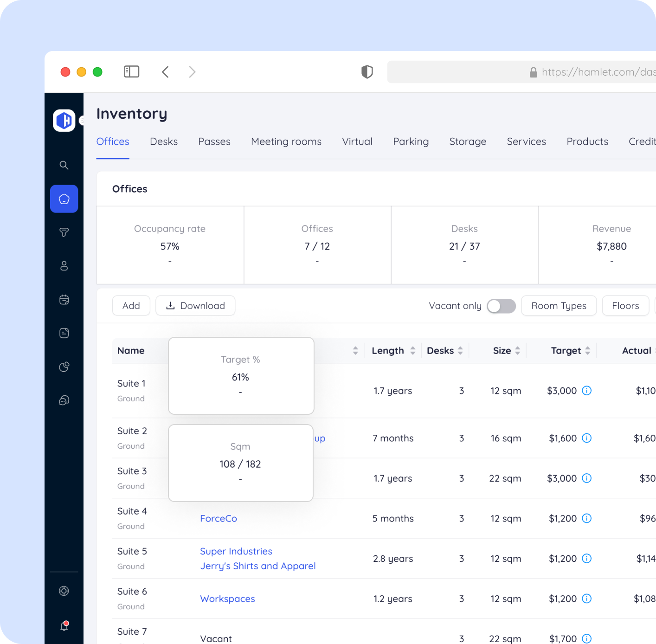
Task: Click the Download button
Action: click(x=195, y=306)
